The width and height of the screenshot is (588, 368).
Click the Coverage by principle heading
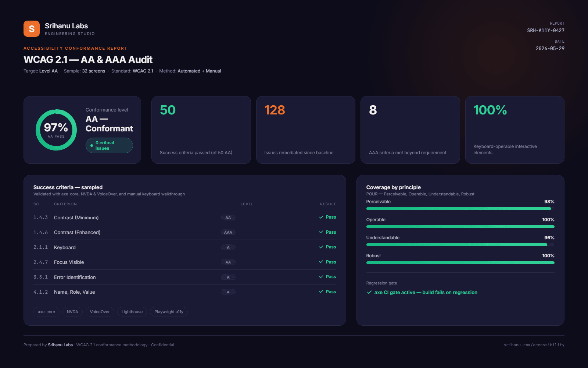point(393,187)
